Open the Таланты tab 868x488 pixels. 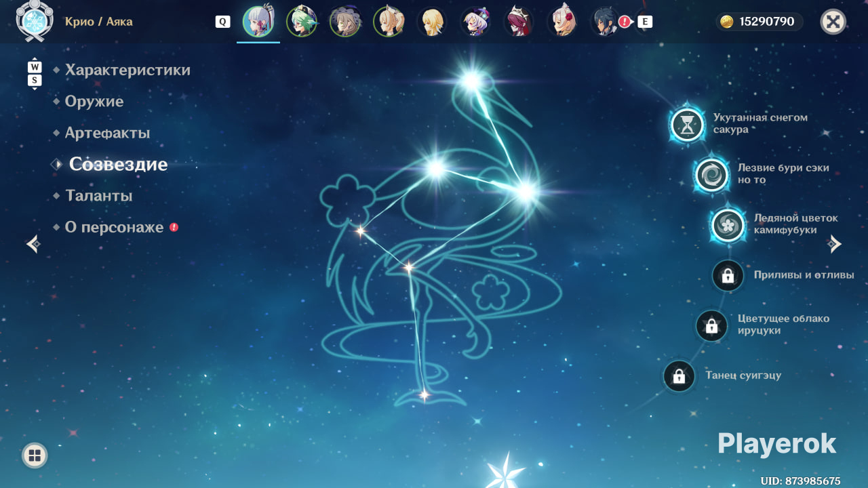(99, 196)
